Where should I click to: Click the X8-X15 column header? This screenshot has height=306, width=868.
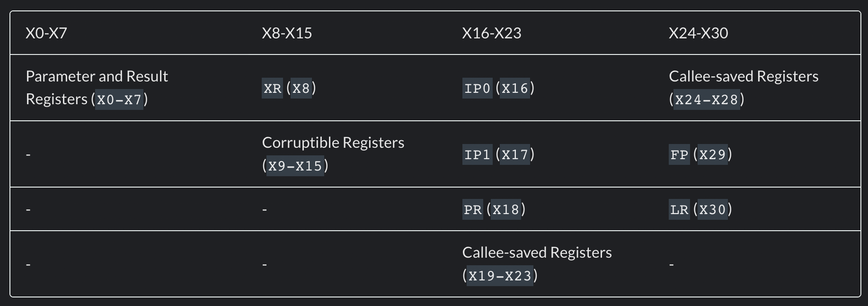[x=287, y=33]
